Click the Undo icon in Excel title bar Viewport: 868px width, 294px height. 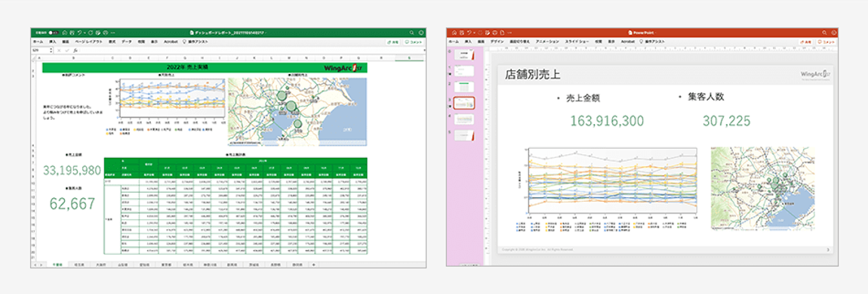(x=79, y=32)
